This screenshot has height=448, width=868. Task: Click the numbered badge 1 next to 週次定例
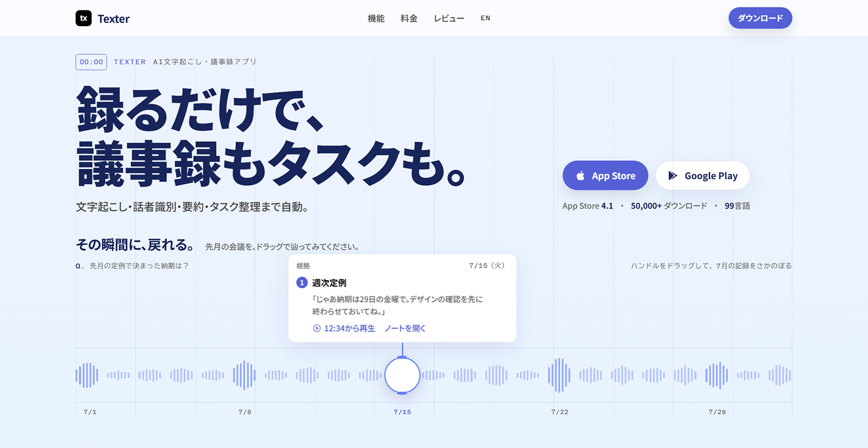302,283
